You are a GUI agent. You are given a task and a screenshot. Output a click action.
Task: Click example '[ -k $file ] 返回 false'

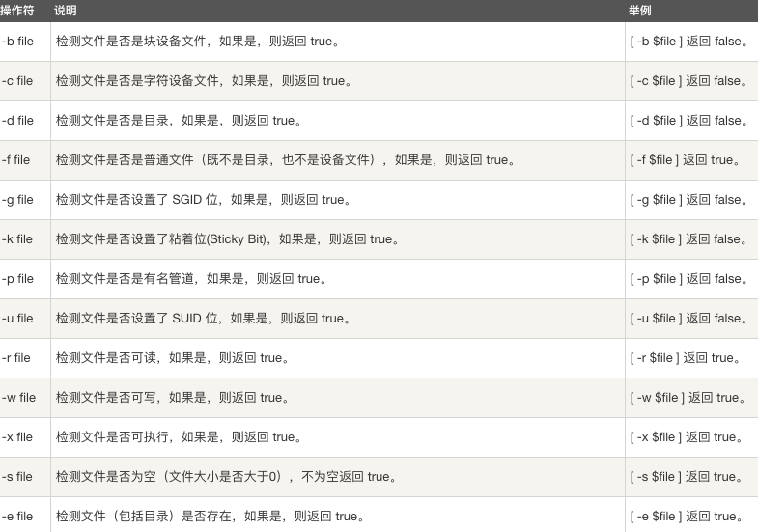pos(689,239)
